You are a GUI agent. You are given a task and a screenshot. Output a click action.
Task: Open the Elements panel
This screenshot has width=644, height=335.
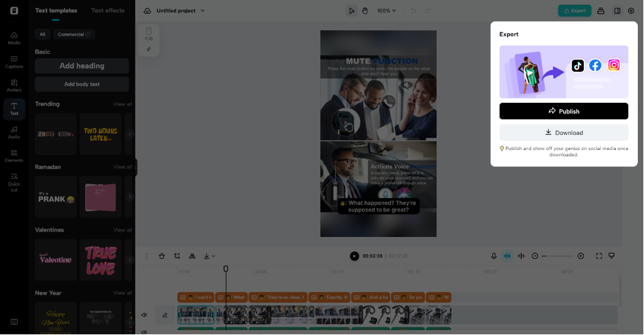pyautogui.click(x=14, y=155)
